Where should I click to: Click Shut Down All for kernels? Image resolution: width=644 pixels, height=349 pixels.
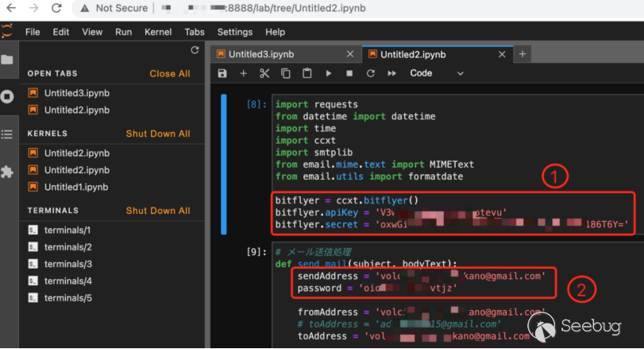(x=158, y=134)
